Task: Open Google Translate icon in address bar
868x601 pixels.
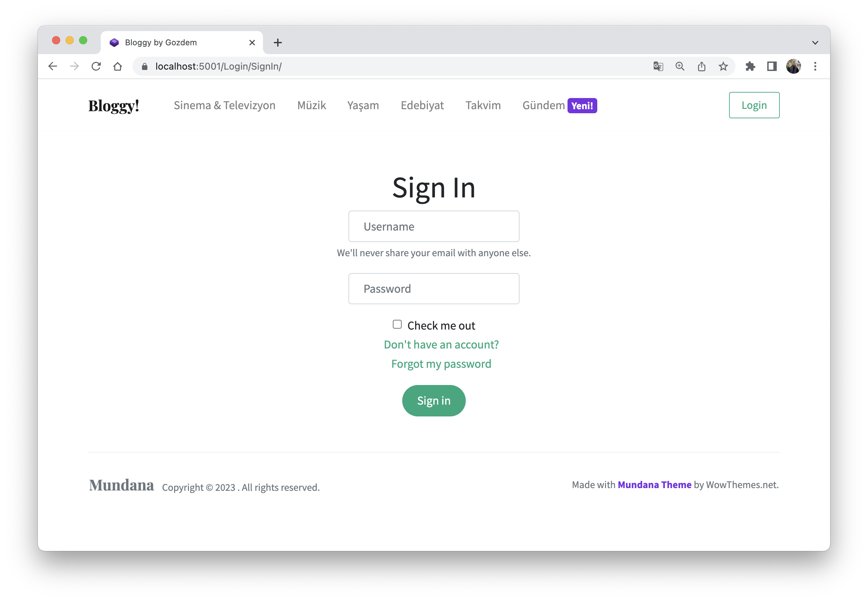Action: click(658, 66)
